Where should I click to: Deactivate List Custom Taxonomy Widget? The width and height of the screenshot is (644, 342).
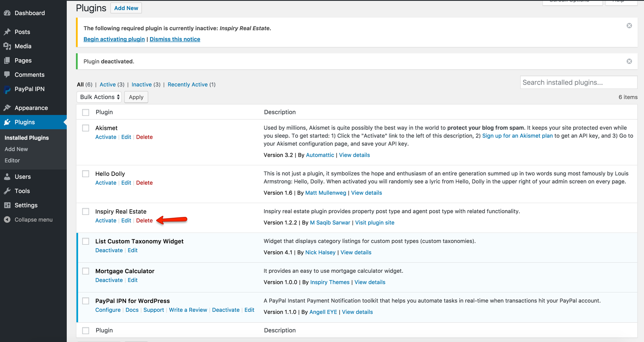[109, 250]
